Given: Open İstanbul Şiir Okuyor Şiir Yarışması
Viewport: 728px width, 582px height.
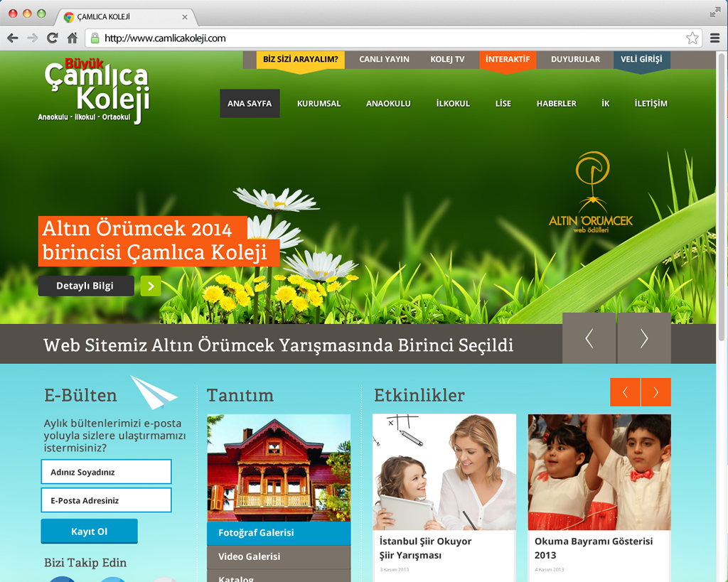Looking at the screenshot, I should 425,548.
